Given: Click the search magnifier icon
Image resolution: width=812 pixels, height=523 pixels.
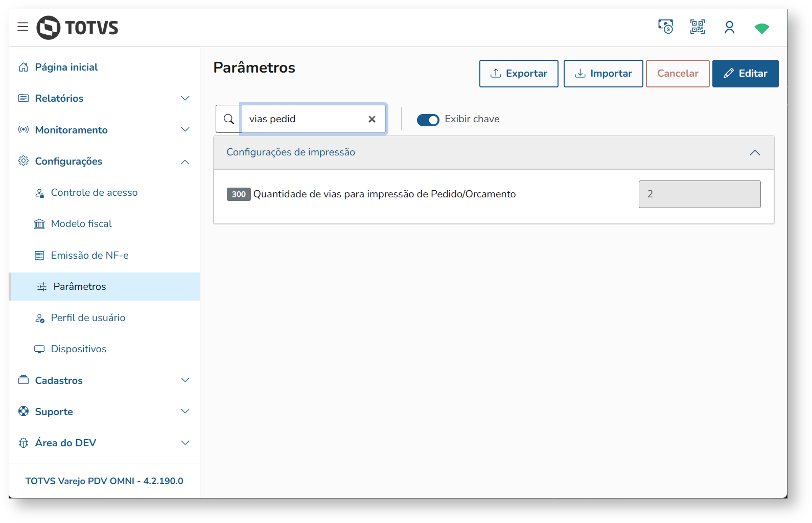Looking at the screenshot, I should [228, 119].
